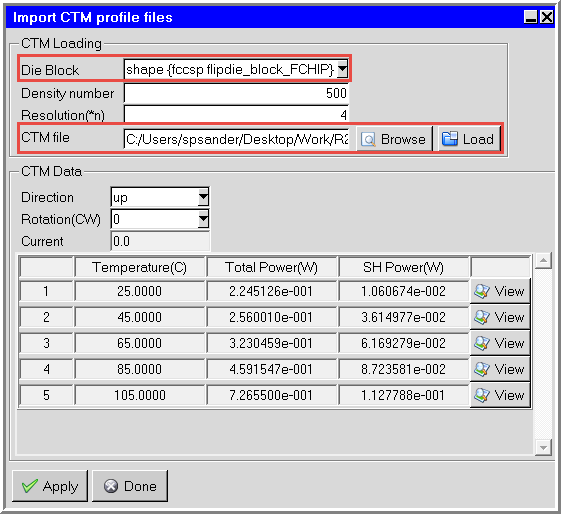Viewport: 561px width, 514px height.
Task: Select total power cell 2.245126e-001
Action: coord(272,291)
